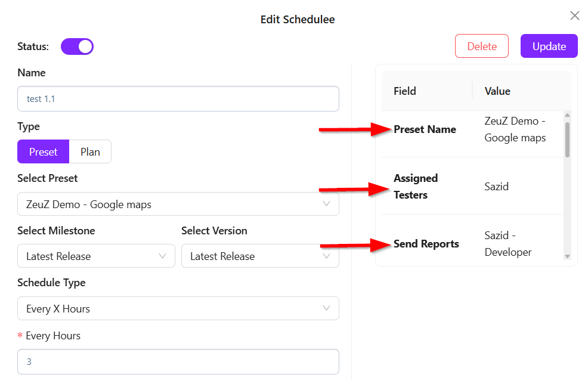This screenshot has height=387, width=588.
Task: Open the Select Preset dropdown
Action: 178,204
